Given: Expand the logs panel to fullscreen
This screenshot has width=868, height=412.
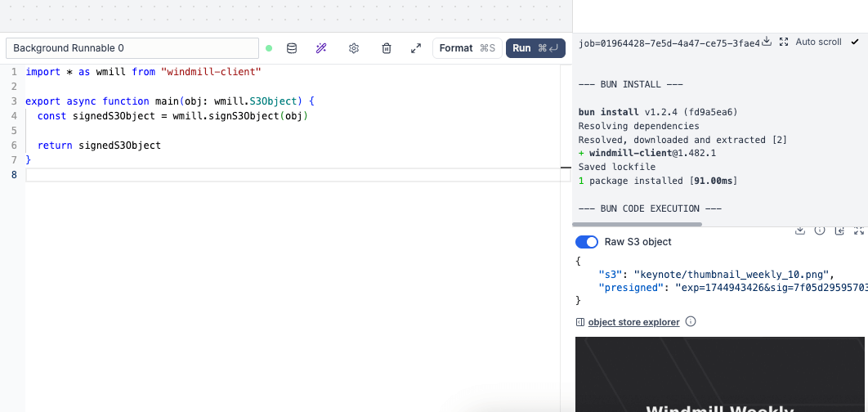Looking at the screenshot, I should (784, 42).
